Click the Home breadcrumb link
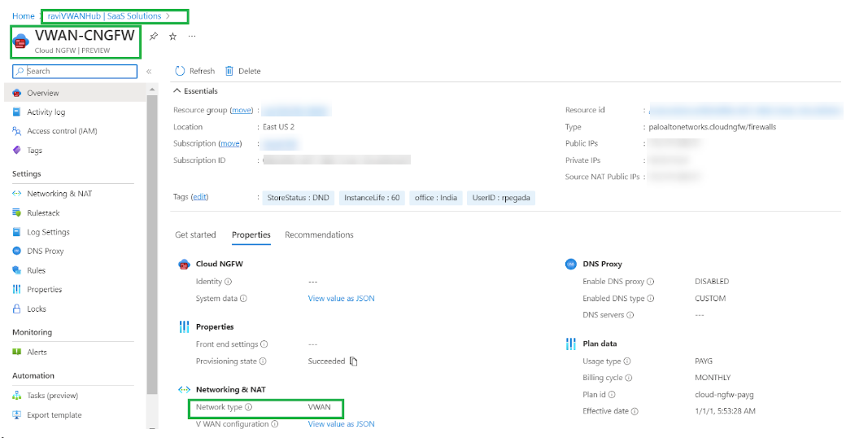The height and width of the screenshot is (438, 868). [x=24, y=16]
